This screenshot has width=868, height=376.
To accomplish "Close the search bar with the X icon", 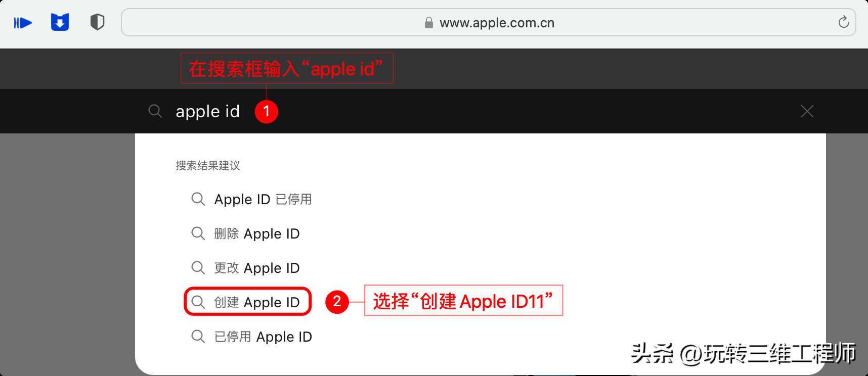I will (807, 111).
